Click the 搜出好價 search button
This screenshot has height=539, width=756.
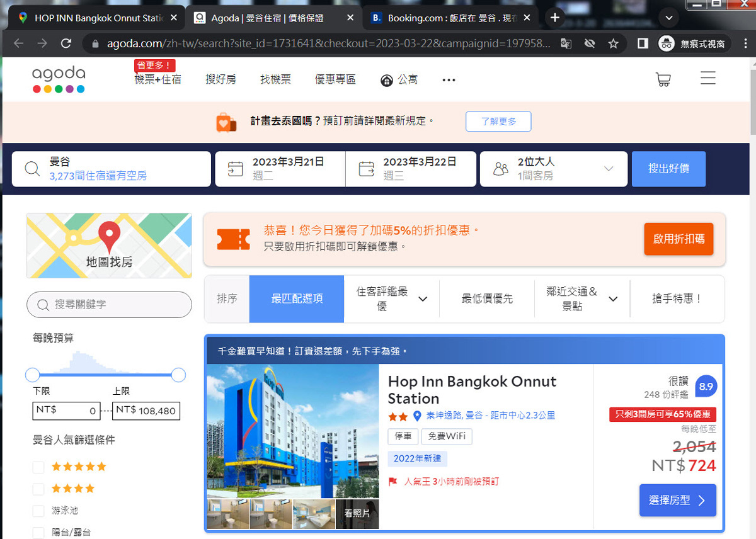point(668,169)
